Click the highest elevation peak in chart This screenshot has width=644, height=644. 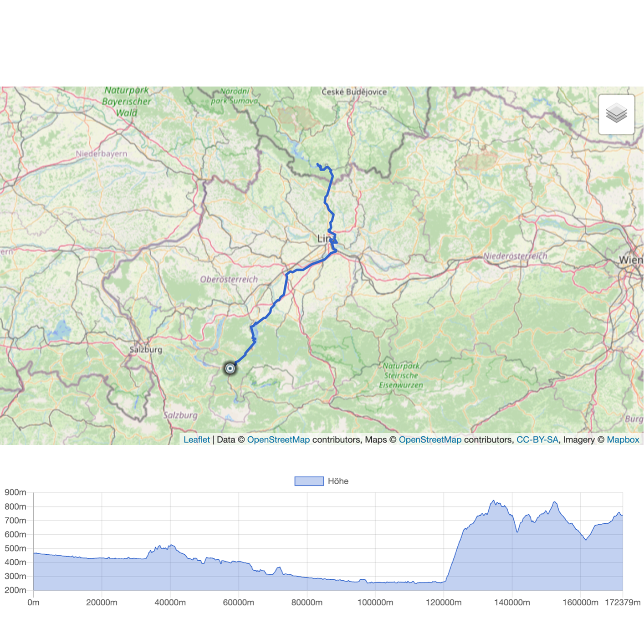[x=493, y=501]
